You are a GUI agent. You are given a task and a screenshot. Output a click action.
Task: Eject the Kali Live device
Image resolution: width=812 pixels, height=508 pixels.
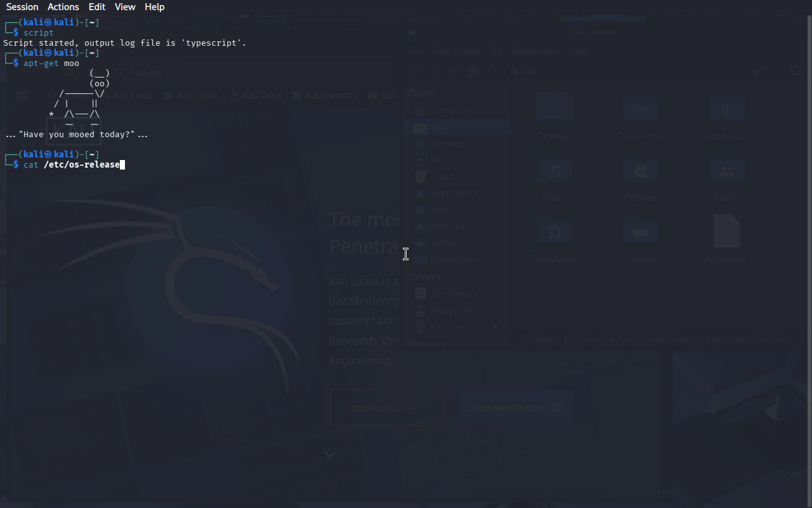tap(495, 327)
